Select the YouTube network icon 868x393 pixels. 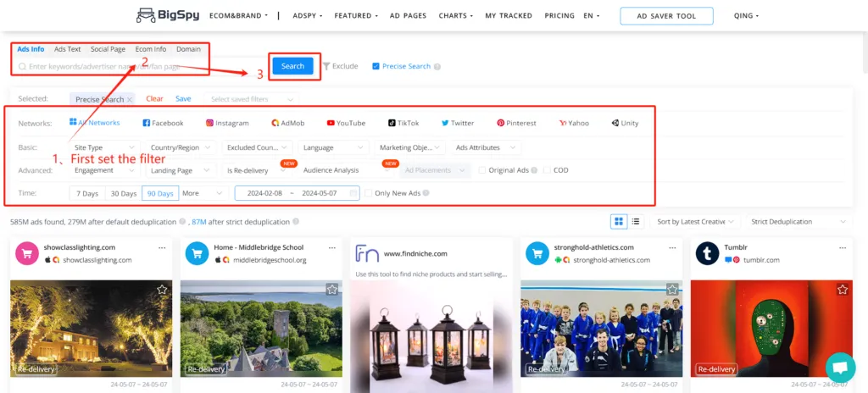pyautogui.click(x=331, y=123)
